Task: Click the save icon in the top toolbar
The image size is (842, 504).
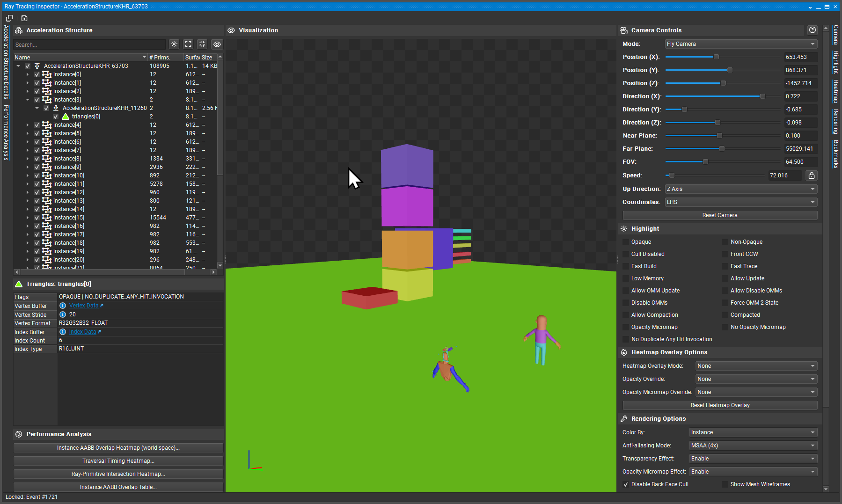Action: tap(24, 18)
